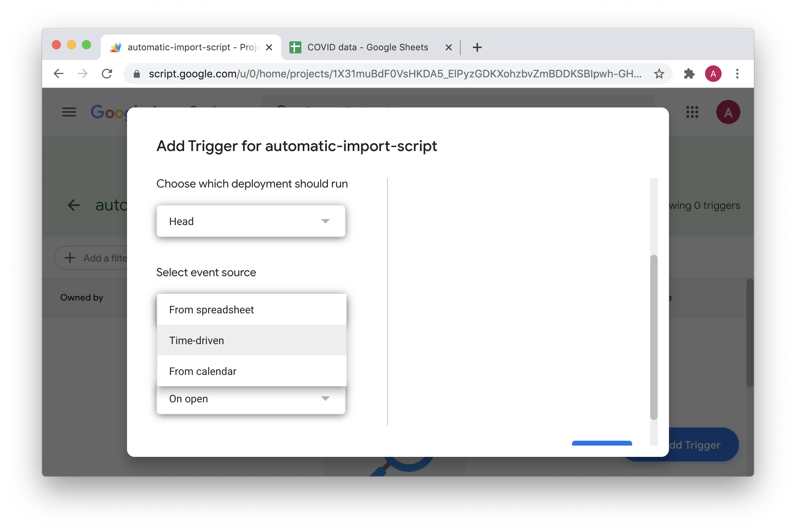Choose From spreadsheet event source
The width and height of the screenshot is (796, 532).
[251, 310]
